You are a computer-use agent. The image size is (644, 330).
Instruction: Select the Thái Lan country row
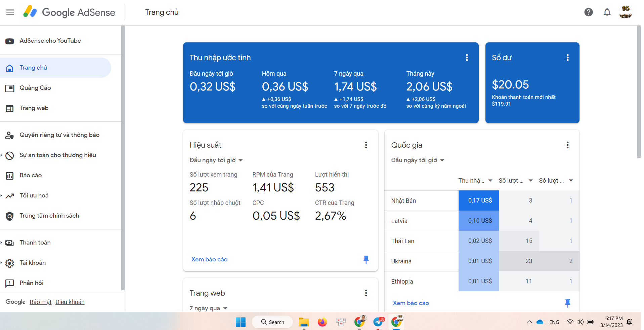[x=482, y=241]
